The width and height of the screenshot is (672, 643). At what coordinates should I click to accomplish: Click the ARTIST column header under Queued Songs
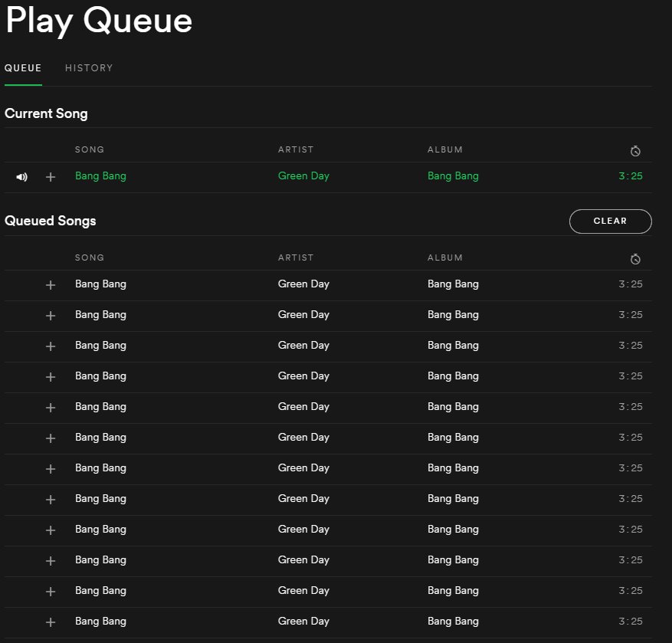coord(296,258)
